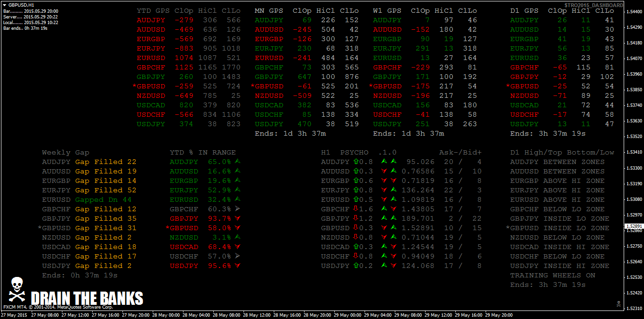Click GBPCHF value 1125 in YTD table

184,67
